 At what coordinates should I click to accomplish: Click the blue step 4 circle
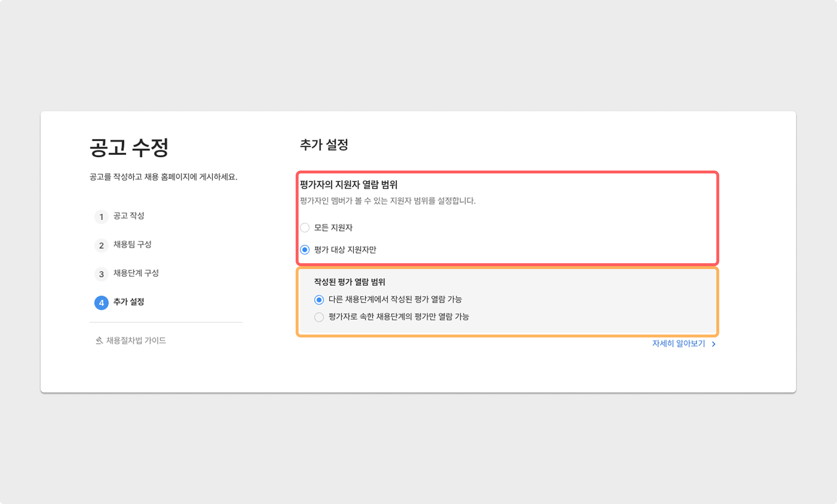click(x=101, y=303)
